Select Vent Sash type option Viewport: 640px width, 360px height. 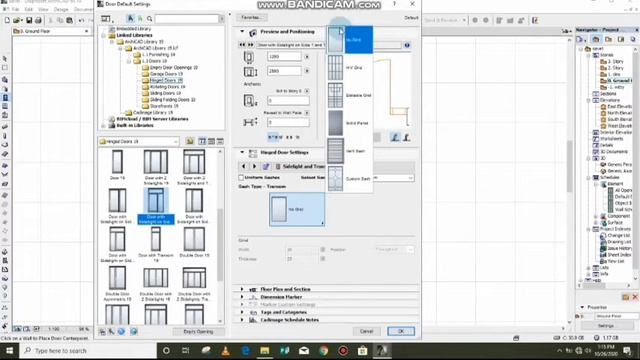pyautogui.click(x=350, y=151)
